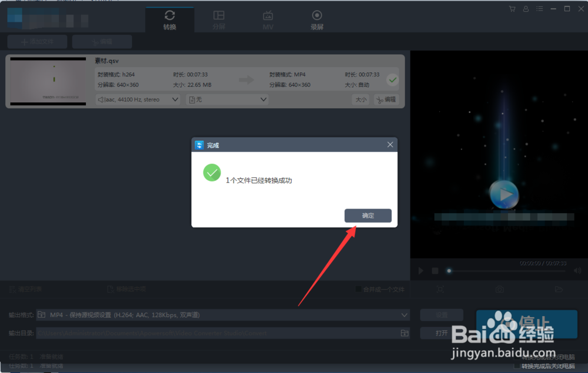
Task: Click 清空列表 to clear the list
Action: pos(25,289)
